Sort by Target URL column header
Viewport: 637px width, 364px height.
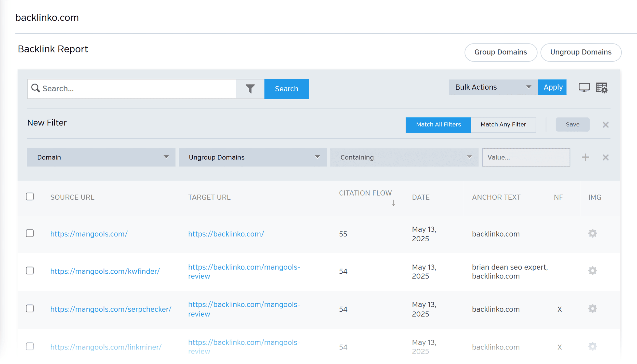209,197
